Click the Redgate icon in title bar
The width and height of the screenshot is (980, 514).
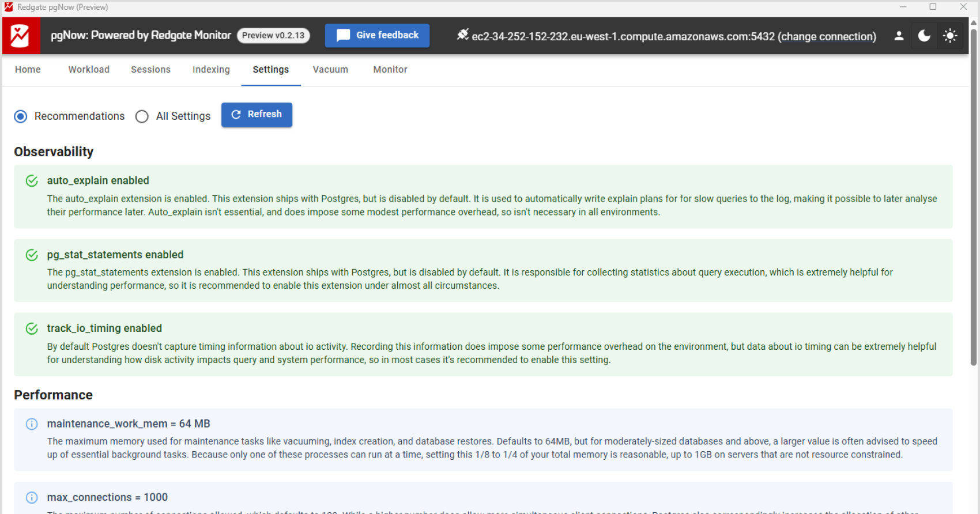[x=9, y=7]
